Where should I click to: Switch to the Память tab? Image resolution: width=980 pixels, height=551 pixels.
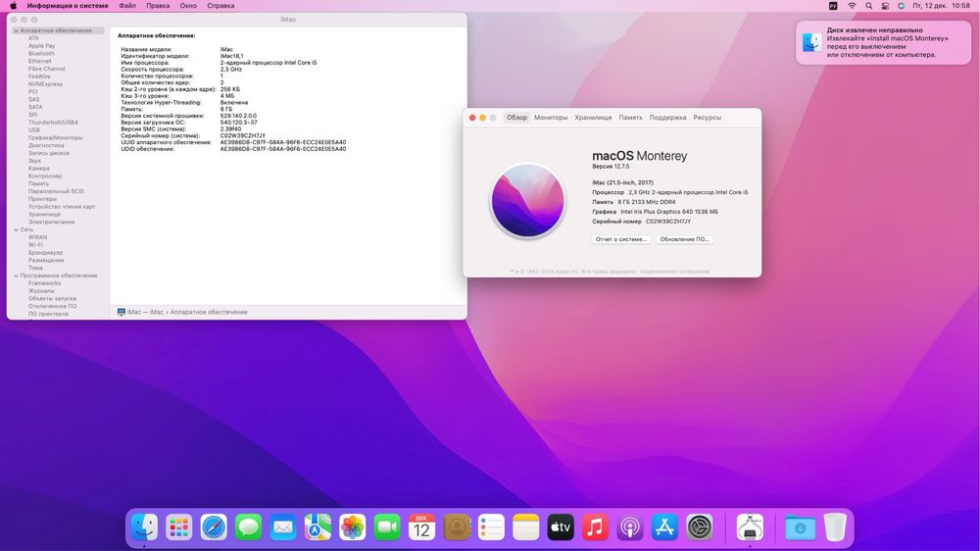point(630,118)
